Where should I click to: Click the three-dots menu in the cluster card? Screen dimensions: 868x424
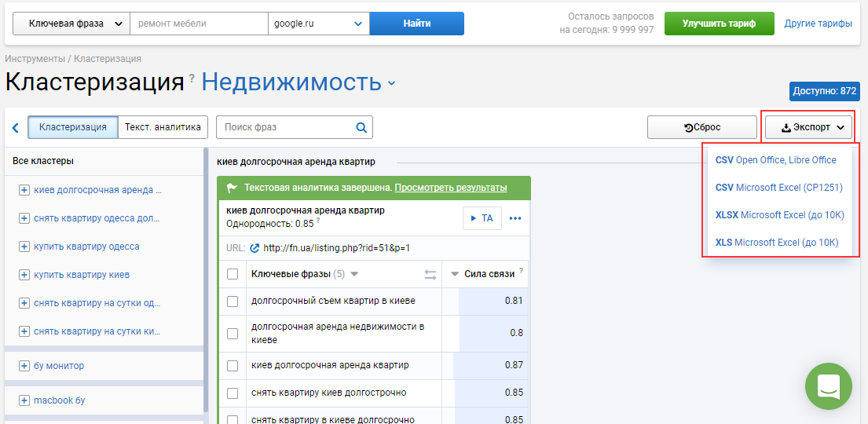[515, 218]
